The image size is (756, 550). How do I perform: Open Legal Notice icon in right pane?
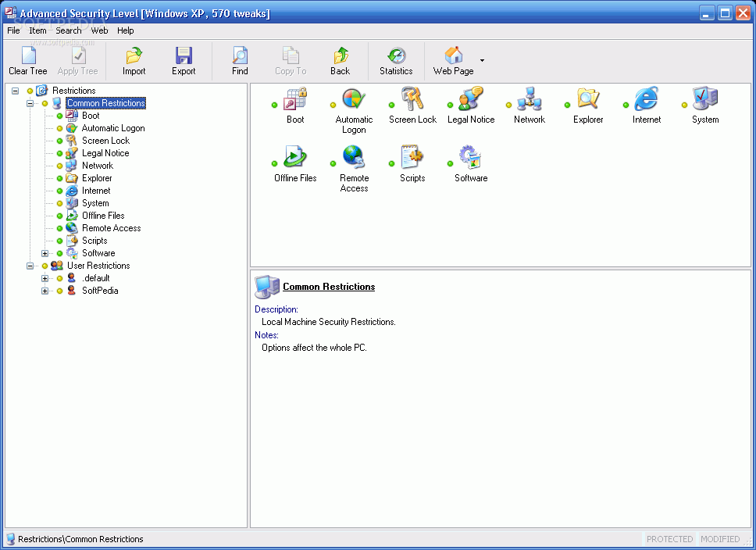[x=471, y=99]
